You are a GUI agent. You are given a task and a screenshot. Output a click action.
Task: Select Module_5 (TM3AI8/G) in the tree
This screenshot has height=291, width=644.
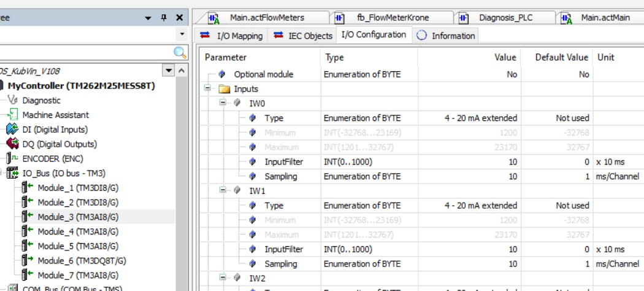[78, 246]
